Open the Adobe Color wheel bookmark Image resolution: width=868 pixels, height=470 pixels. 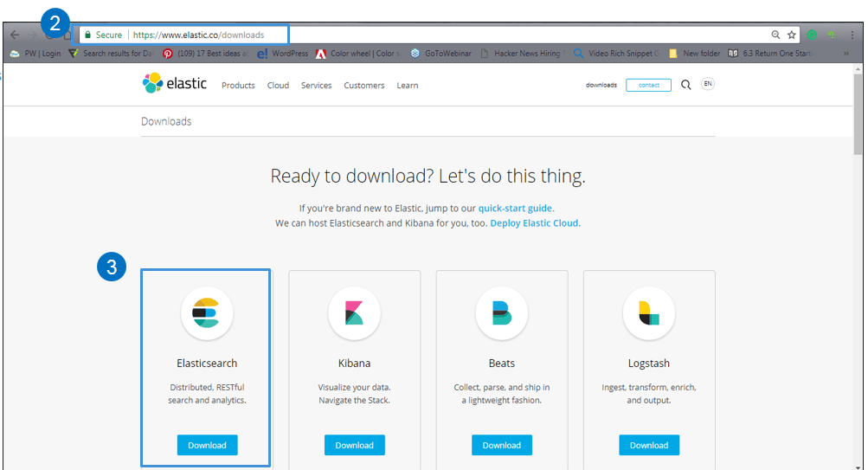(359, 54)
